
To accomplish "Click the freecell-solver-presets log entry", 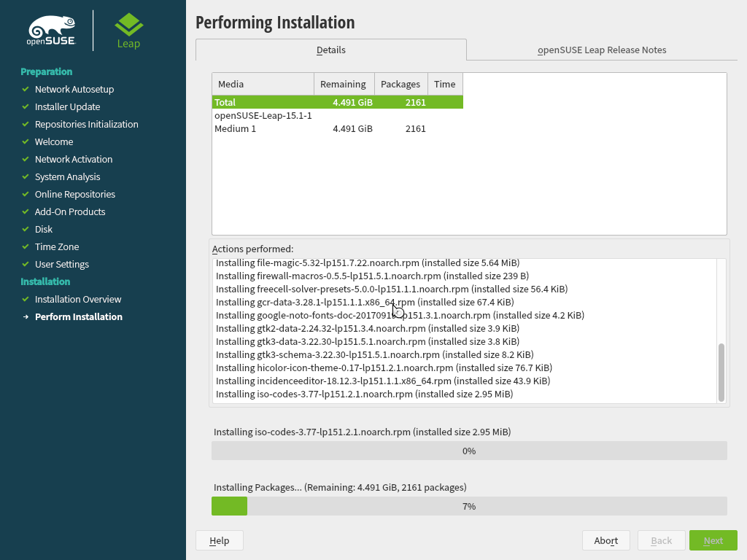I will pyautogui.click(x=392, y=289).
